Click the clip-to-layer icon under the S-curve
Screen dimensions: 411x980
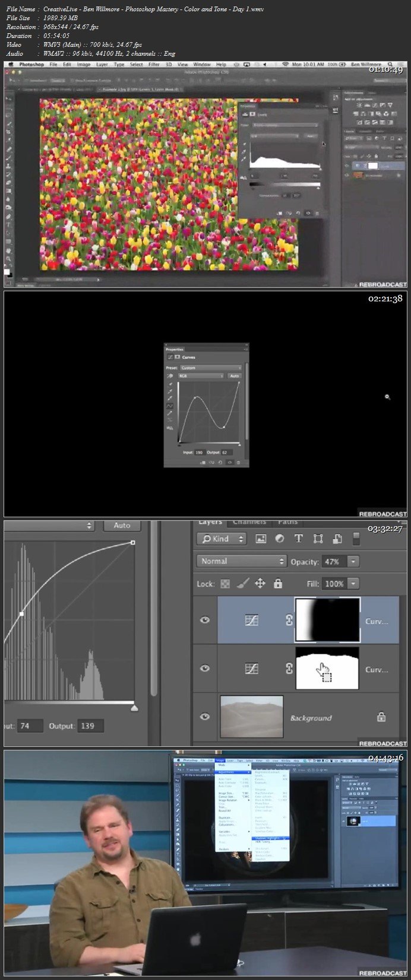click(203, 463)
